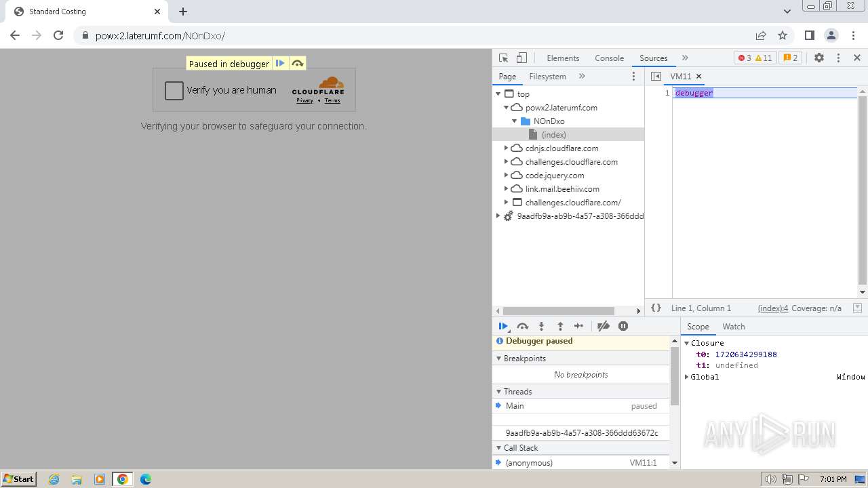The image size is (868, 488).
Task: Check the Verify you are human box
Action: [x=174, y=90]
